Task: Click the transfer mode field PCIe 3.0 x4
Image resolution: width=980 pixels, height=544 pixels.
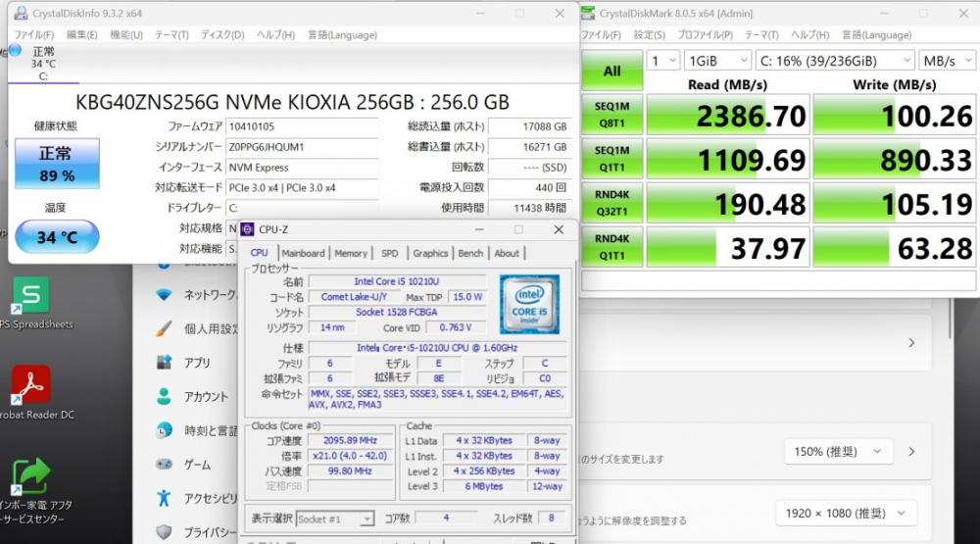Action: coord(302,187)
